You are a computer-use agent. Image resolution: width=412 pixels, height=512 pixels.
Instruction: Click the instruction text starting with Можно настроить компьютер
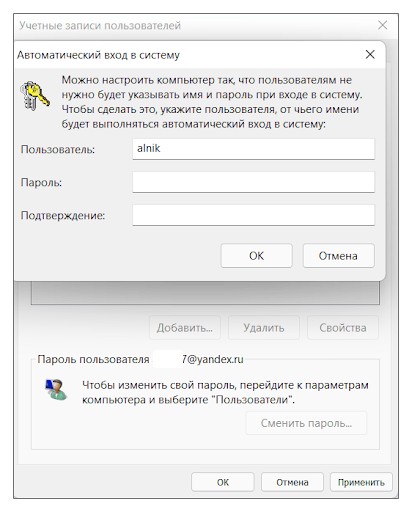click(212, 102)
